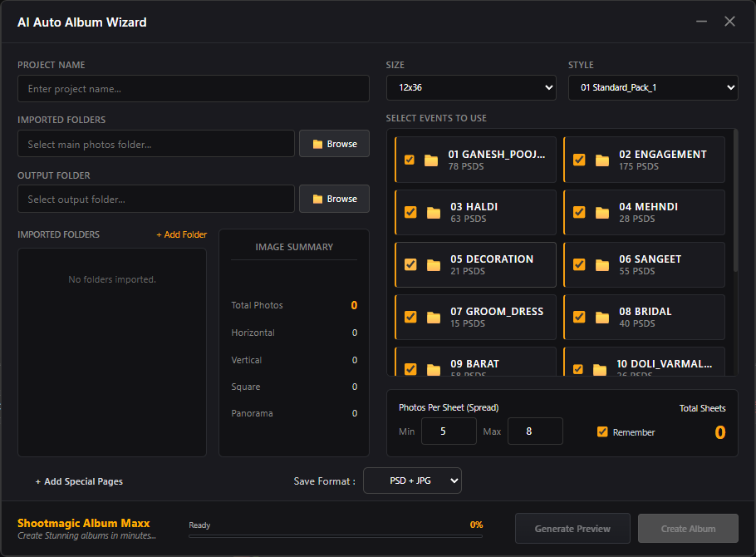Browse for the output folder
756x557 pixels.
(334, 199)
